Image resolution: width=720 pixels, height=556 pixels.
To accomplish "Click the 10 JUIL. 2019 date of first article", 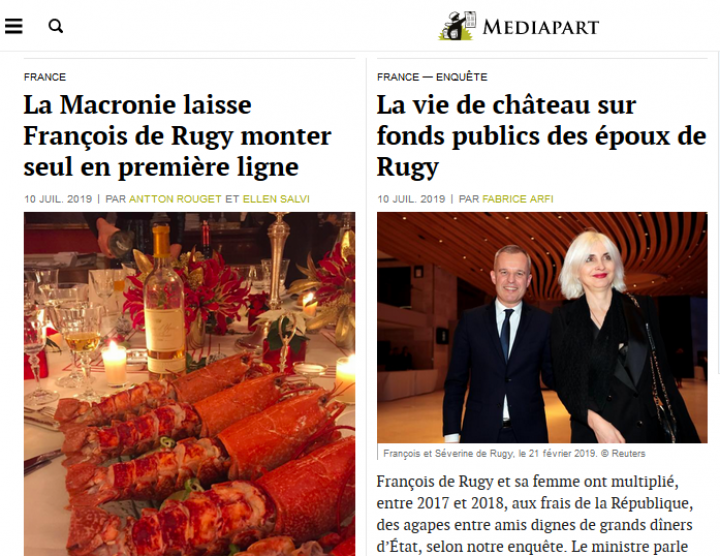I will coord(58,199).
